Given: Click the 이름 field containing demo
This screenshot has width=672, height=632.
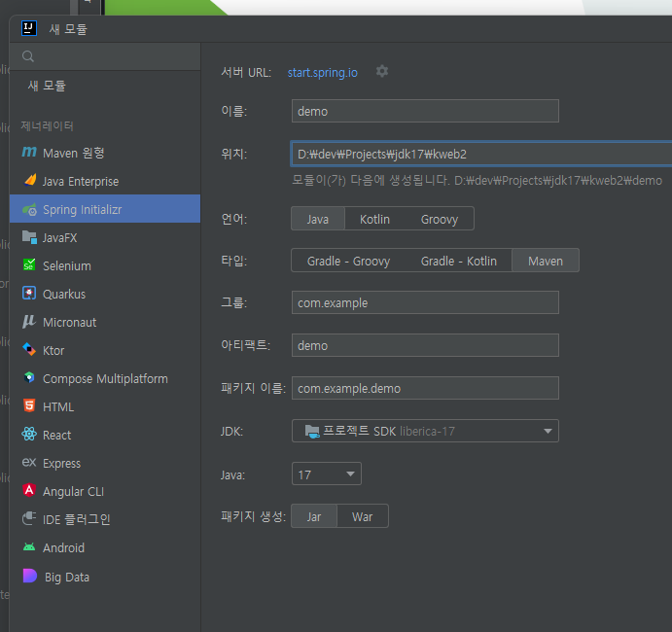Looking at the screenshot, I should click(425, 111).
